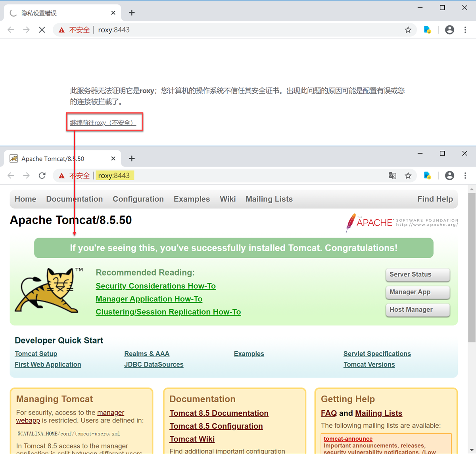Open Security Considerations How-To link
The image size is (476, 455).
coord(155,286)
